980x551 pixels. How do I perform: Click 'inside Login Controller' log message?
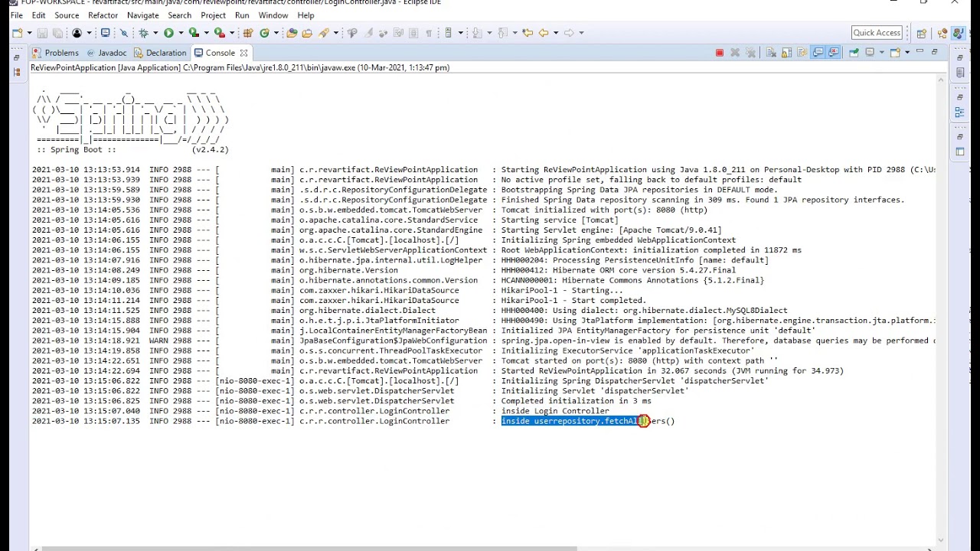click(x=555, y=411)
